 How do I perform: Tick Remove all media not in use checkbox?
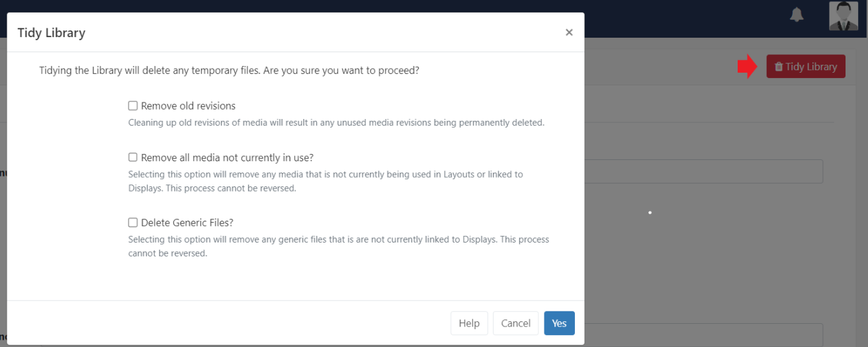[x=133, y=157]
